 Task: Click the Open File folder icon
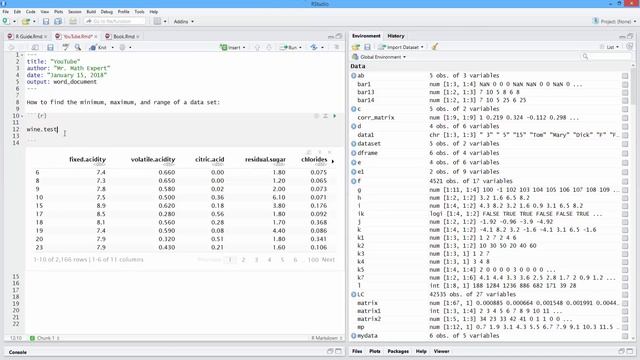pos(26,21)
